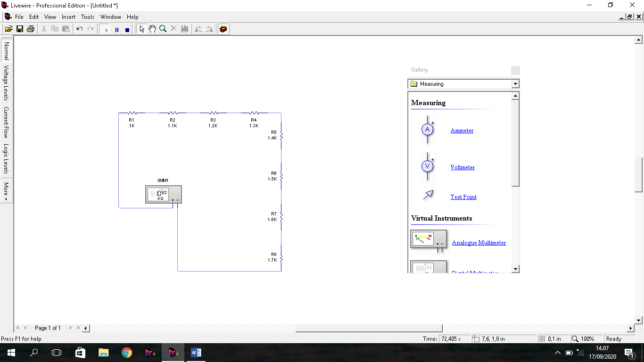The width and height of the screenshot is (644, 362).
Task: Choose the Select arrow pointer tool
Action: (x=142, y=29)
